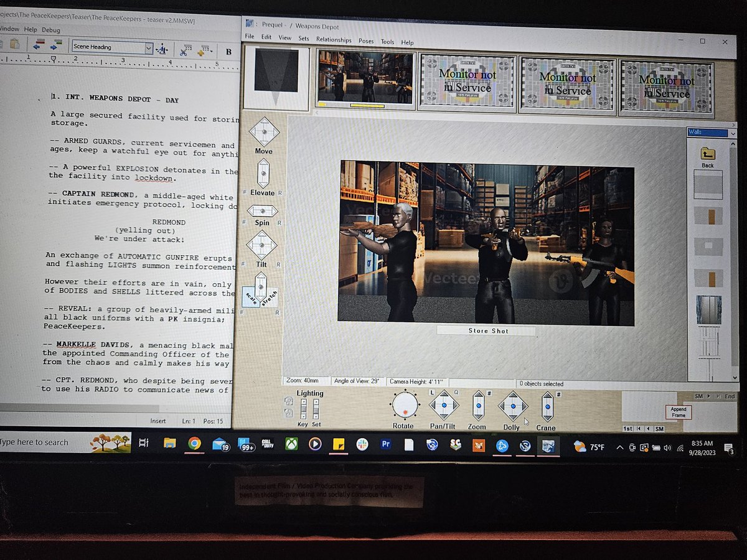The image size is (747, 560).
Task: Switch to stretch mode on the scale/stretch toggle
Action: coord(270,297)
